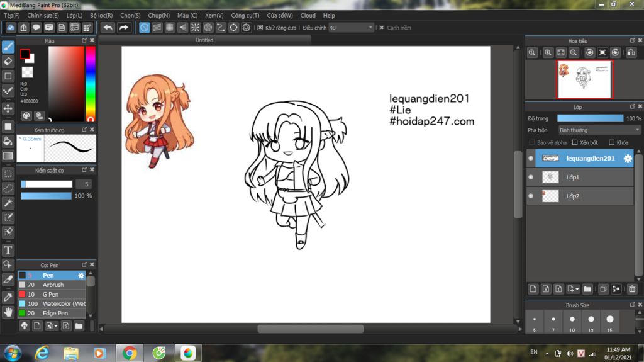644x362 pixels.
Task: Select the Eraser tool
Action: click(8, 61)
